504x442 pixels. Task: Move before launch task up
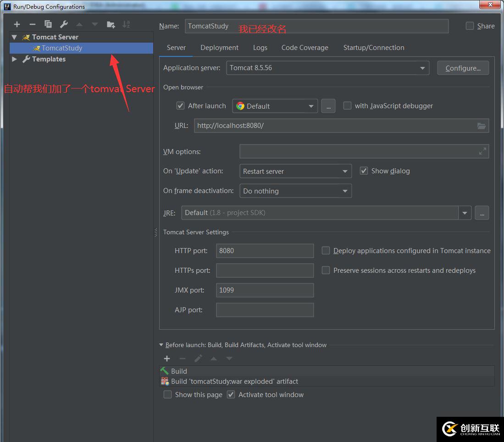point(214,359)
